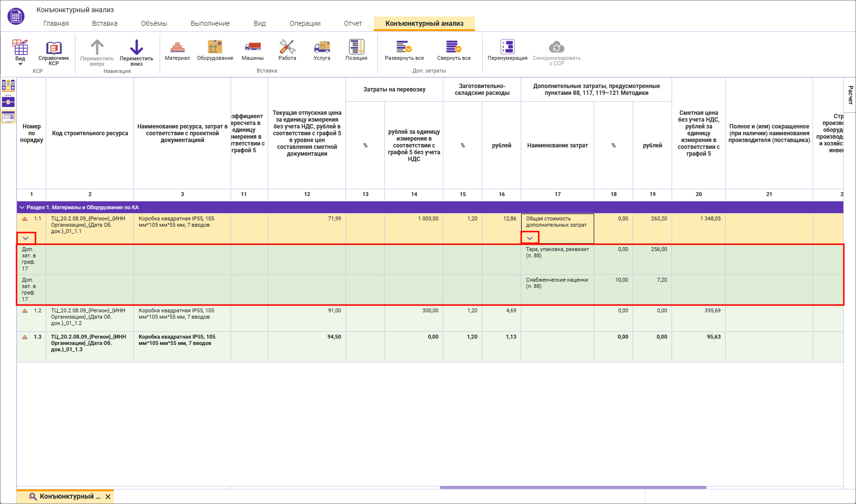Add an Услуга item
856x504 pixels.
coord(322,51)
